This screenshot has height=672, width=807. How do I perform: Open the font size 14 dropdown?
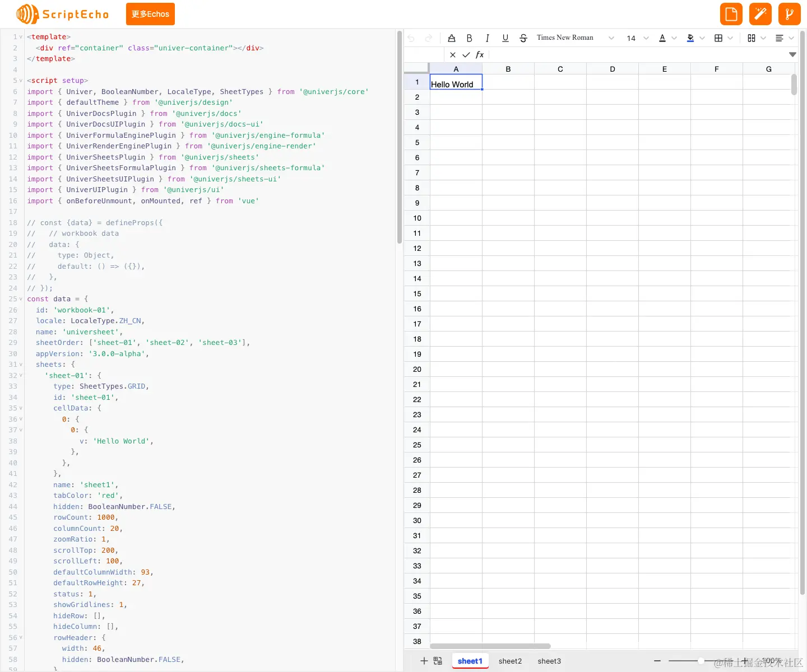point(638,38)
